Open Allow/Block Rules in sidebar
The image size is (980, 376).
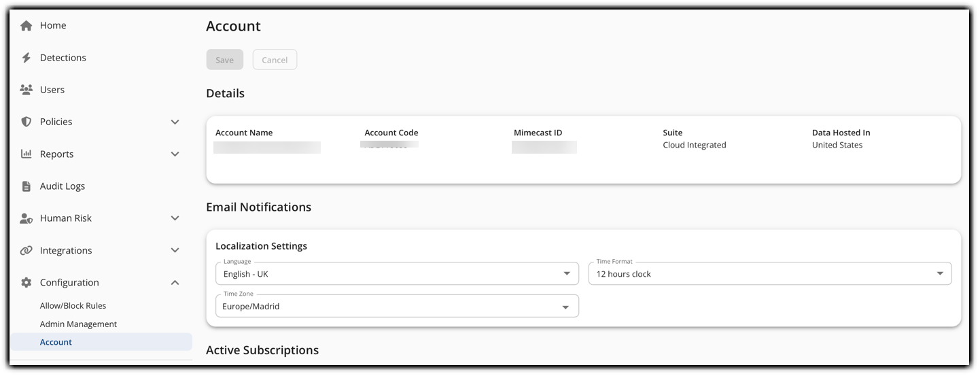73,306
